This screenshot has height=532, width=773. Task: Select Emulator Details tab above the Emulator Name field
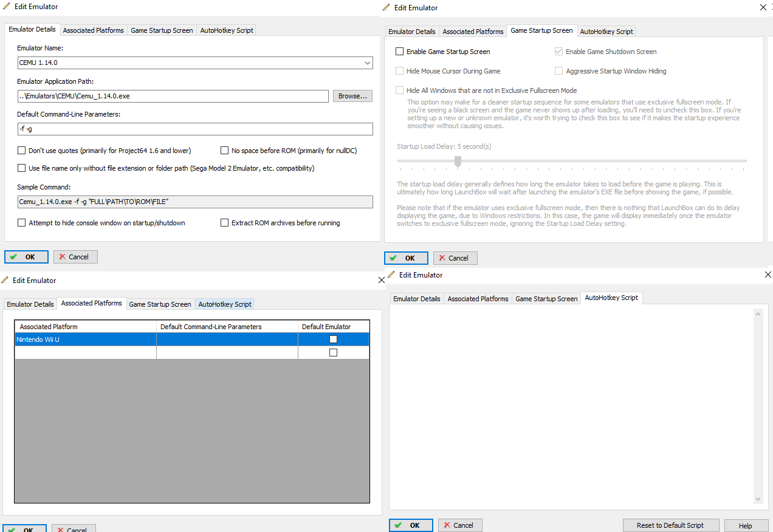[x=32, y=29]
